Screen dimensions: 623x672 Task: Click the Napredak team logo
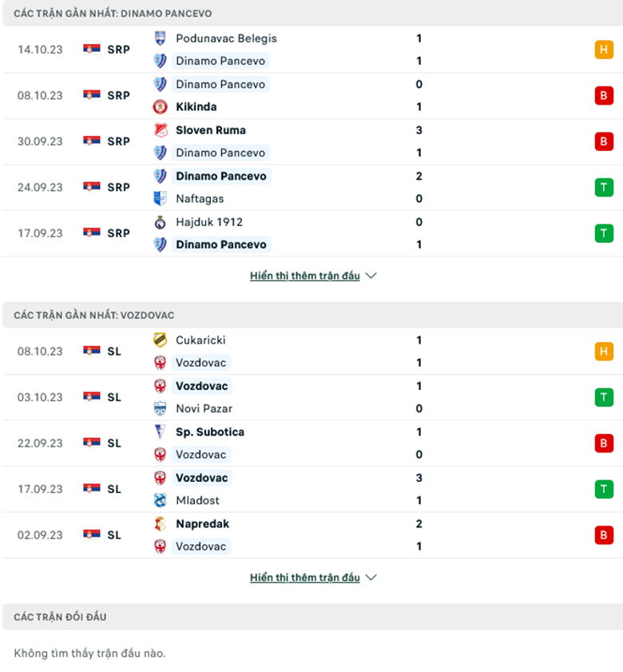(161, 524)
